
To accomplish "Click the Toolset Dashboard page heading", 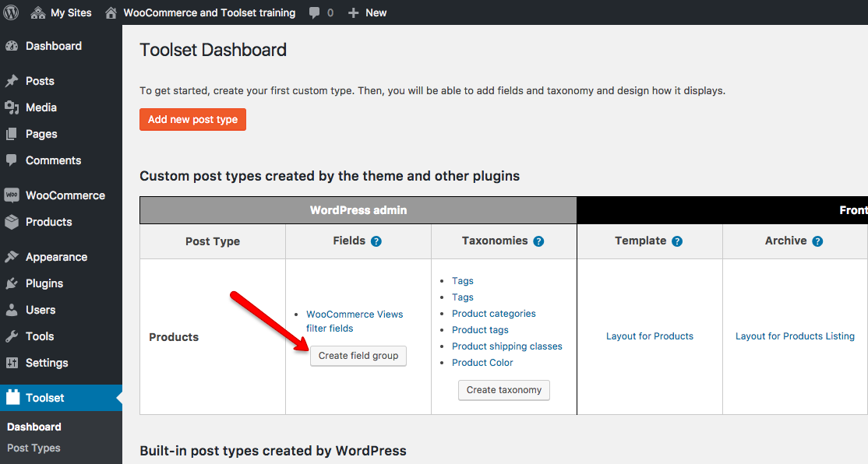I will 213,50.
